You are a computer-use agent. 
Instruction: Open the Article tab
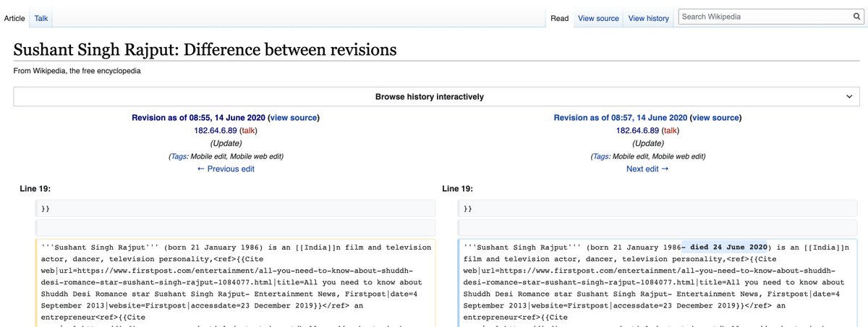(14, 18)
